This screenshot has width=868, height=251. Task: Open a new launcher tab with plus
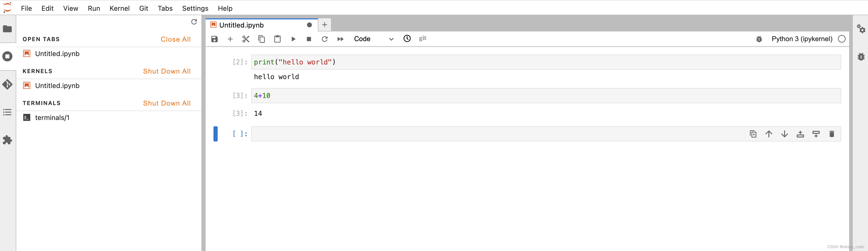pyautogui.click(x=324, y=25)
